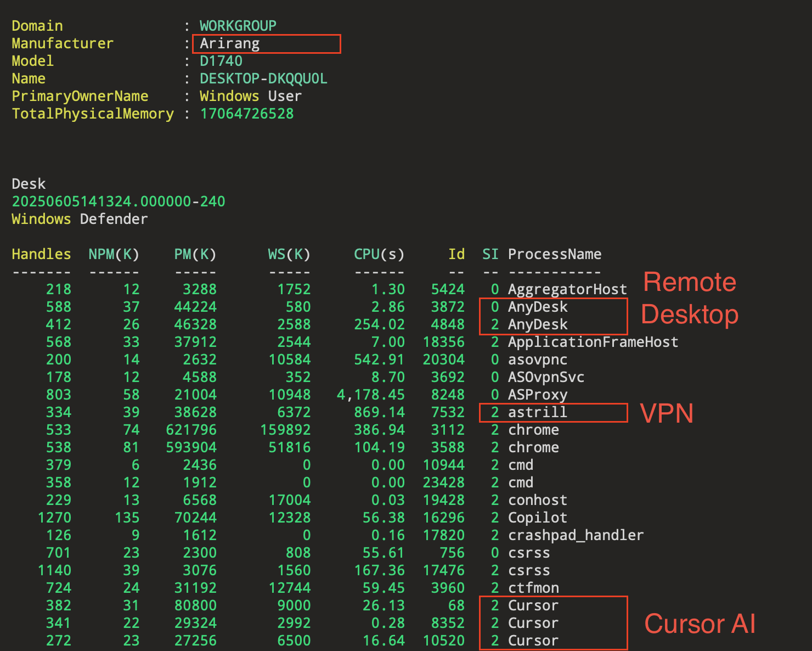Image resolution: width=812 pixels, height=651 pixels.
Task: Select the Manufacturer label
Action: tap(63, 43)
